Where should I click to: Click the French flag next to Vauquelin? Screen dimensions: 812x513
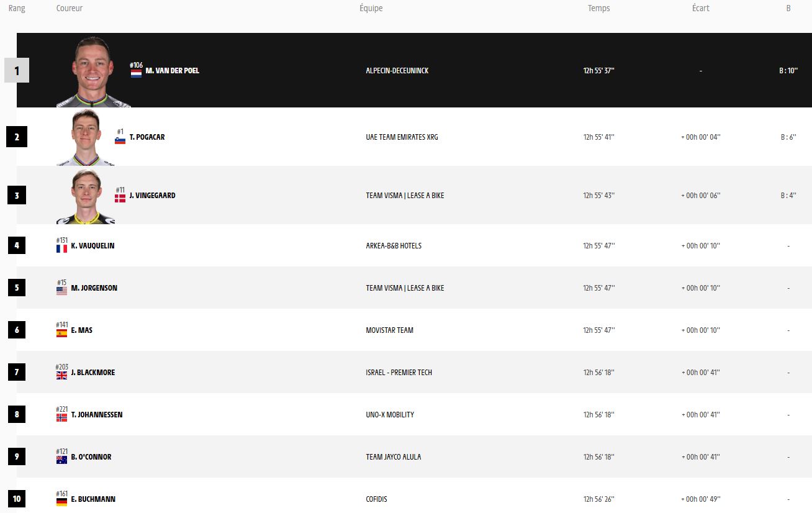(x=61, y=248)
